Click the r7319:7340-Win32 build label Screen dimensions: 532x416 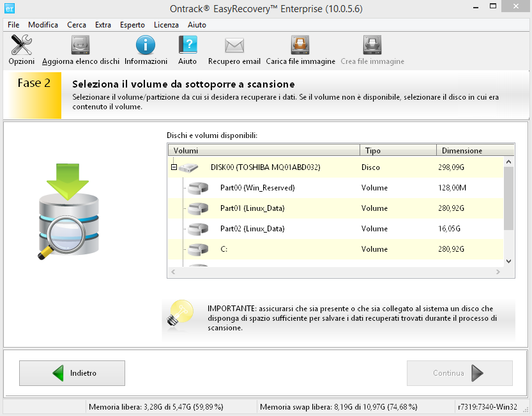487,407
